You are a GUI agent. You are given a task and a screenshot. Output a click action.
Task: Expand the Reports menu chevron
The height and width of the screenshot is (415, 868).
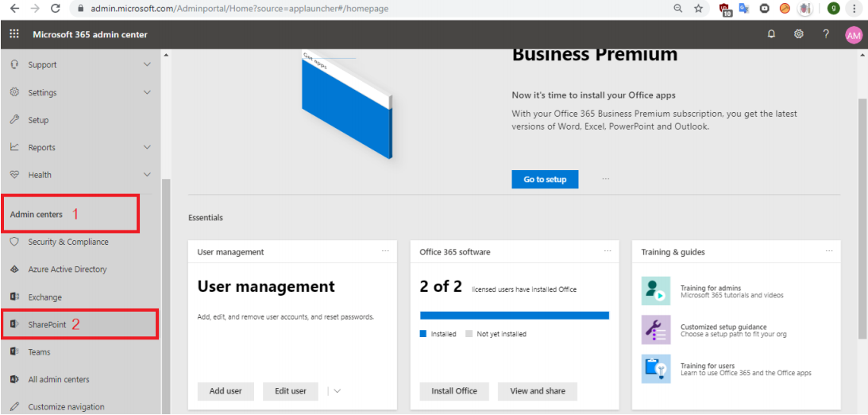click(147, 147)
